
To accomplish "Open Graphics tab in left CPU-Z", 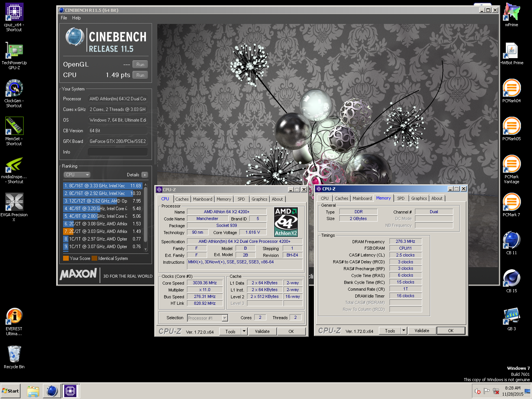I will pyautogui.click(x=260, y=199).
